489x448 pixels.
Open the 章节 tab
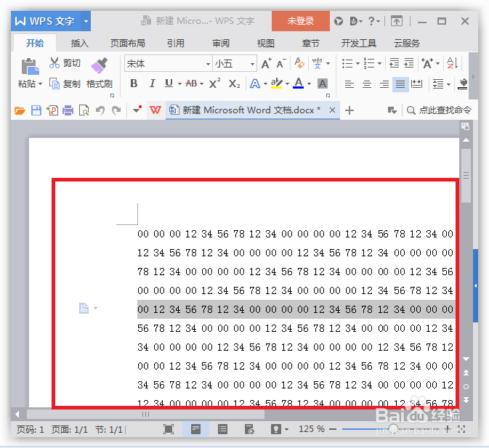pyautogui.click(x=310, y=43)
